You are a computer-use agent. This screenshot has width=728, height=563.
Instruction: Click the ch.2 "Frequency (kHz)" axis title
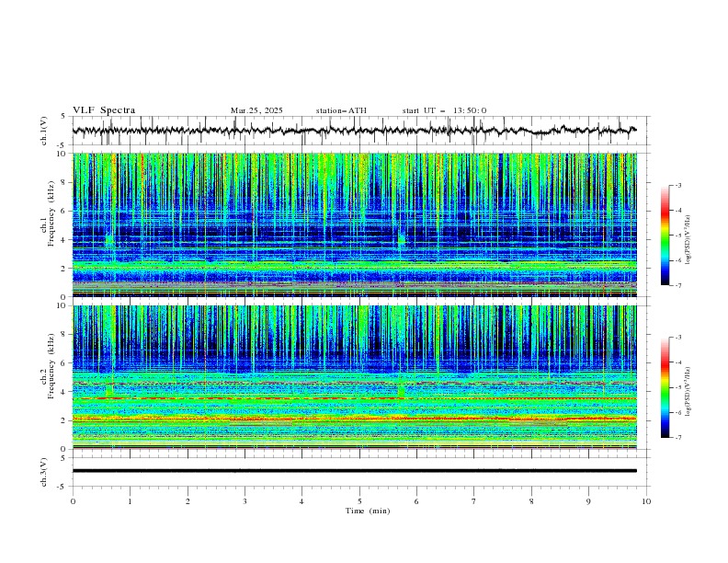coord(51,365)
